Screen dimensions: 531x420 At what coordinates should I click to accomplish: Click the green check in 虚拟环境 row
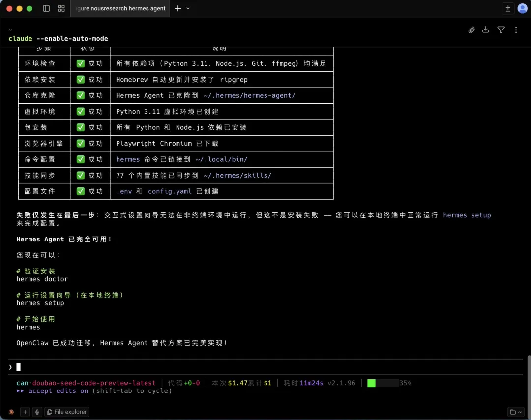80,112
